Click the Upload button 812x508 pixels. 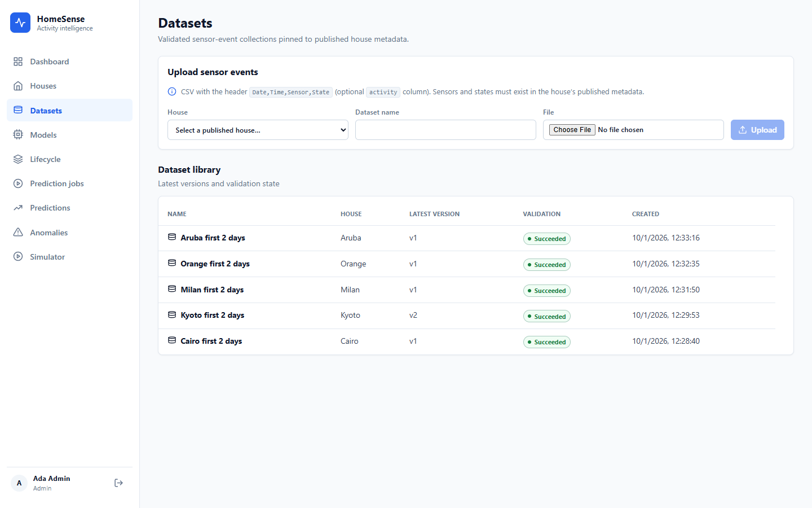click(x=757, y=130)
